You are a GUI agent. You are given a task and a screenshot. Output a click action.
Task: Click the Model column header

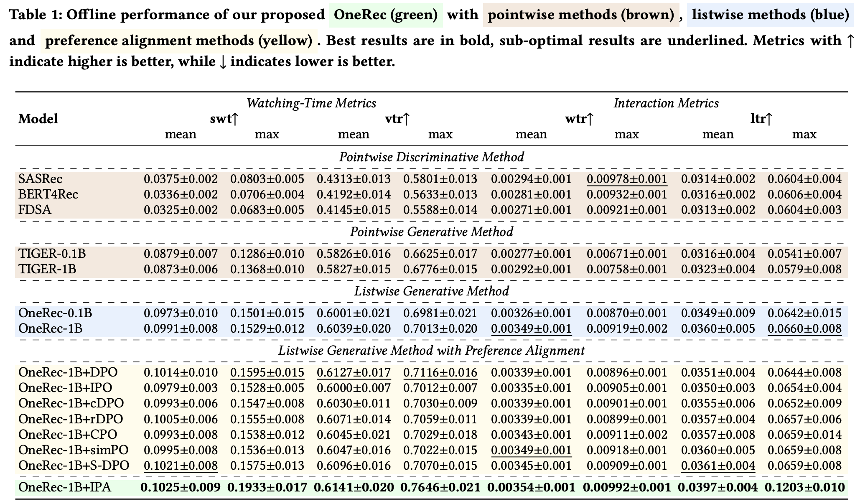coord(38,119)
